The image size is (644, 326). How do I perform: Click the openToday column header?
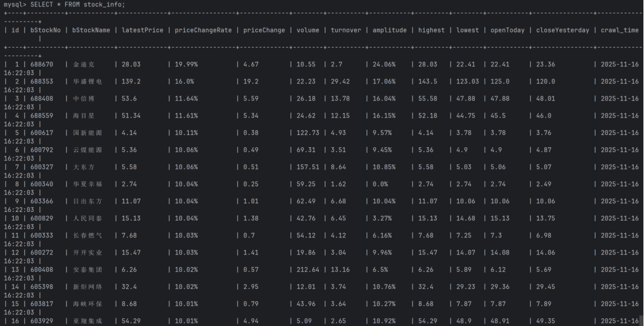[507, 30]
